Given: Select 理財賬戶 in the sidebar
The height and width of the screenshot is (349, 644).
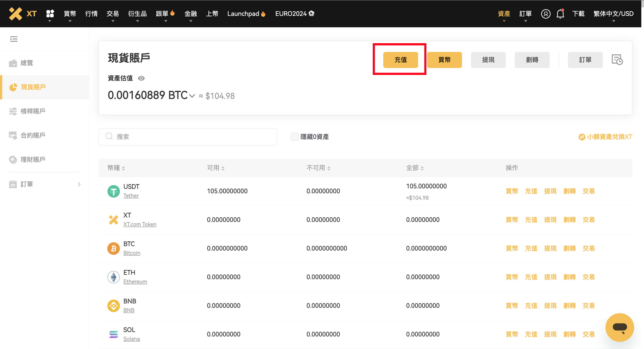Looking at the screenshot, I should [44, 159].
